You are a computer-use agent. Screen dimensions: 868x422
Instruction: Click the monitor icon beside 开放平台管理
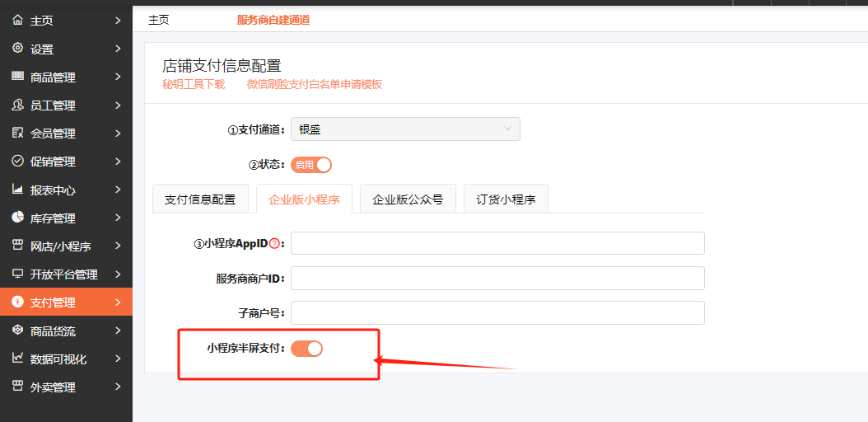pos(18,274)
